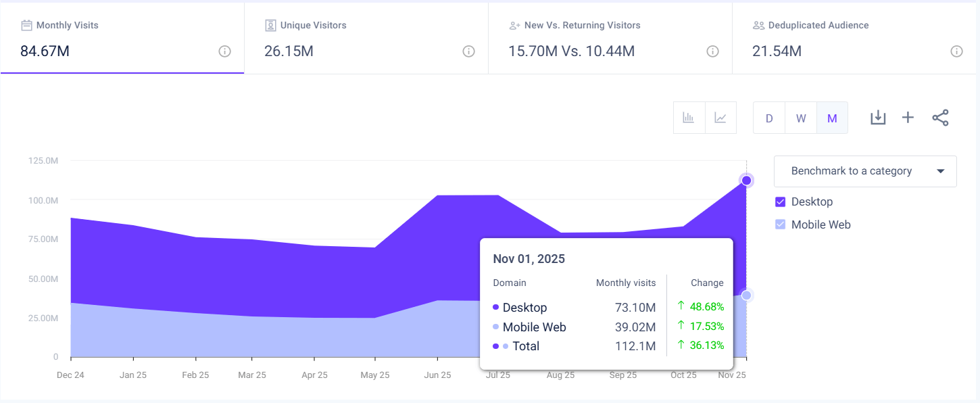
Task: Download the chart data
Action: (x=878, y=117)
